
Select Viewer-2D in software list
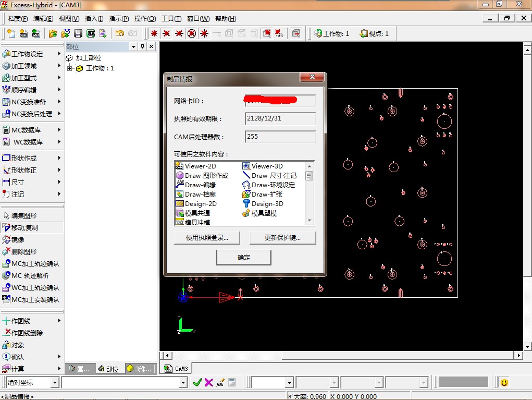click(196, 166)
